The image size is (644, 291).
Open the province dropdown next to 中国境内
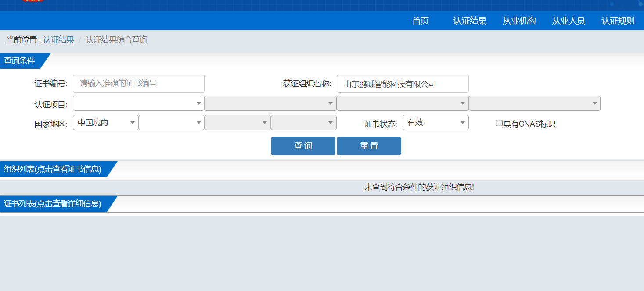[x=172, y=123]
